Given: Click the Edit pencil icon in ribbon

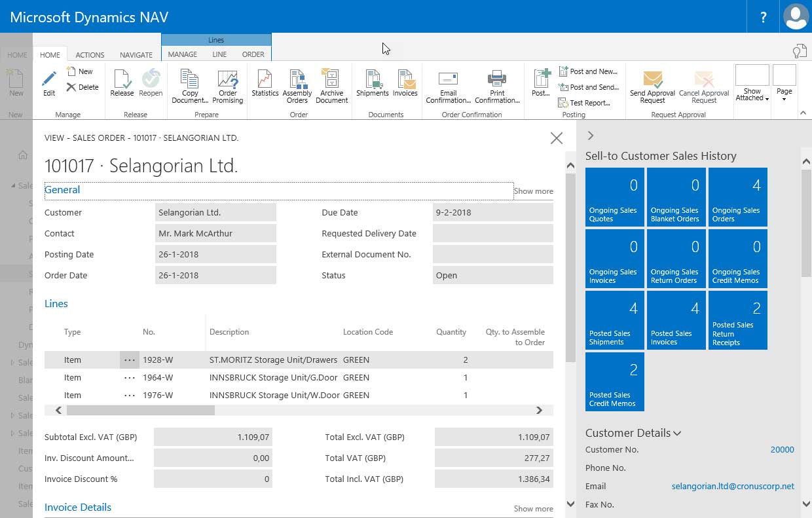Looking at the screenshot, I should tap(49, 83).
